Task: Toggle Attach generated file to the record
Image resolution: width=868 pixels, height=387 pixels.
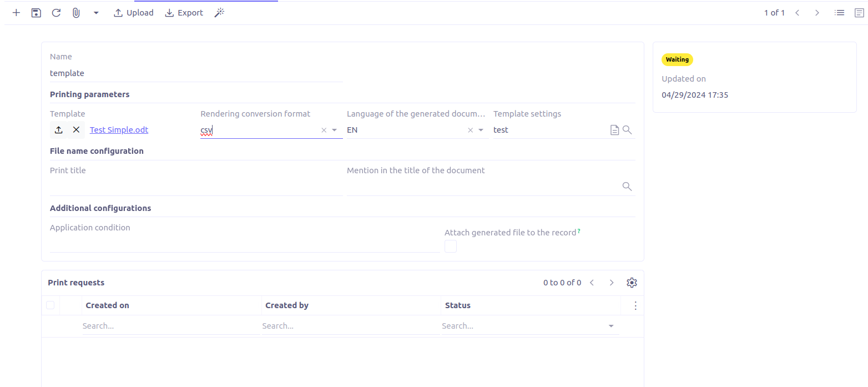Action: [451, 247]
